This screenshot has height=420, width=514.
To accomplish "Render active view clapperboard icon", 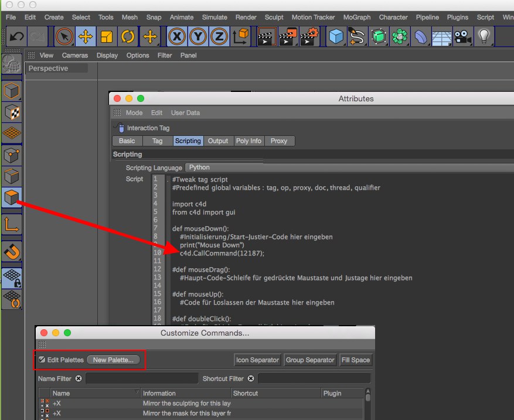I will [267, 36].
